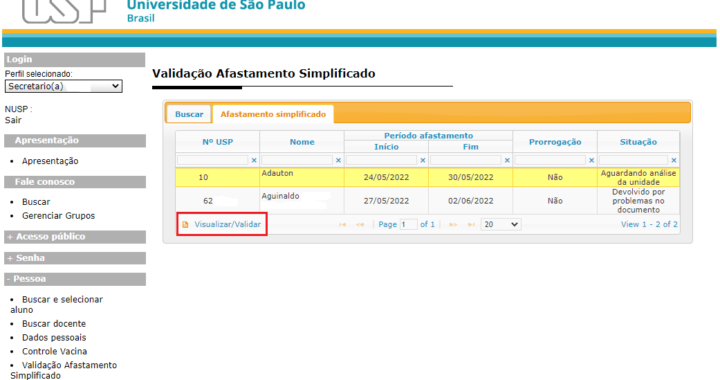
Task: Select the Afastamento simplificado tab
Action: 273,114
